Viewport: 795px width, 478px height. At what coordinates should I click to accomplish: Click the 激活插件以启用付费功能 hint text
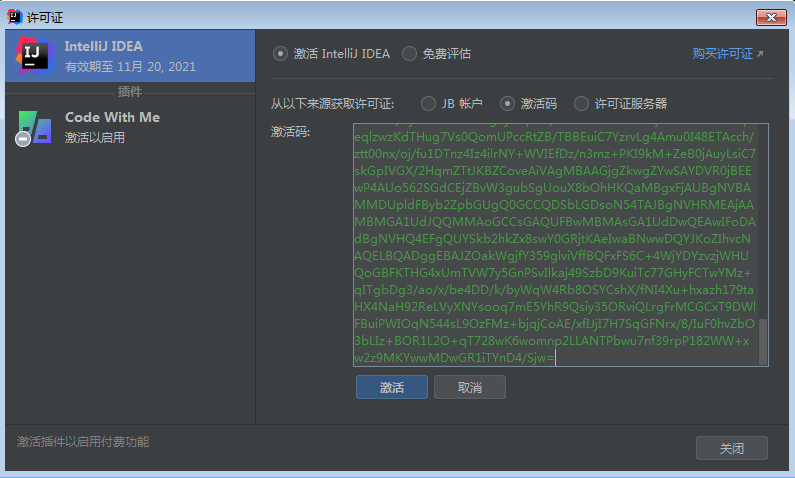coord(83,442)
